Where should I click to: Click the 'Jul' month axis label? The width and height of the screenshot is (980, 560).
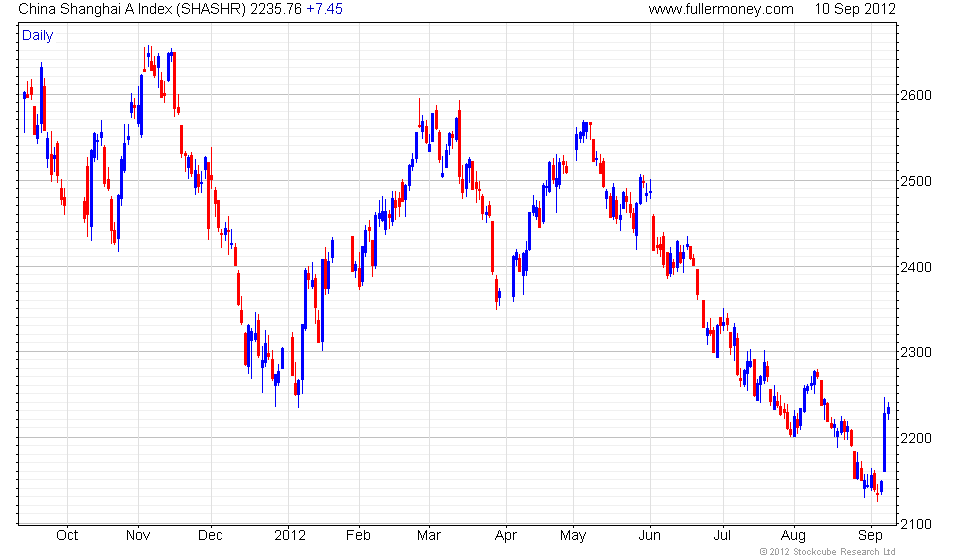[x=722, y=536]
